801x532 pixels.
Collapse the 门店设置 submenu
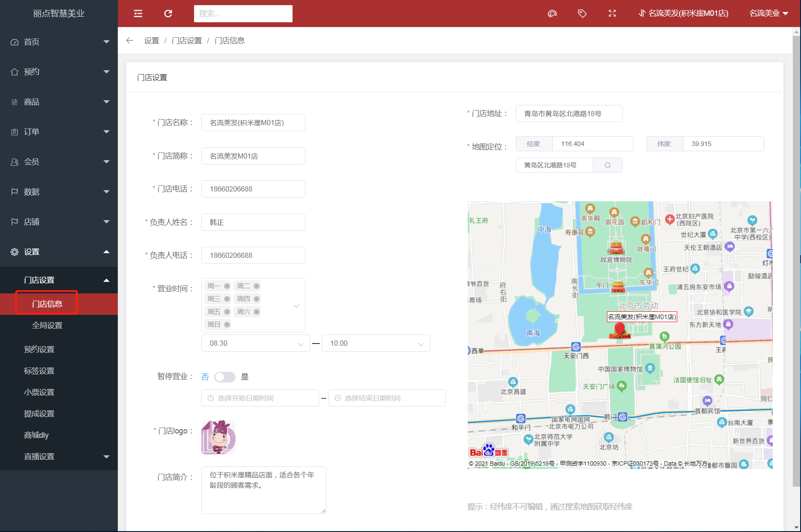[59, 280]
